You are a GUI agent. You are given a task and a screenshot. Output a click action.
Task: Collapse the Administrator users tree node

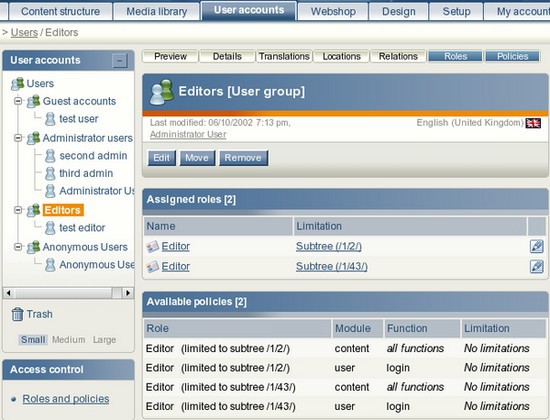[x=18, y=138]
